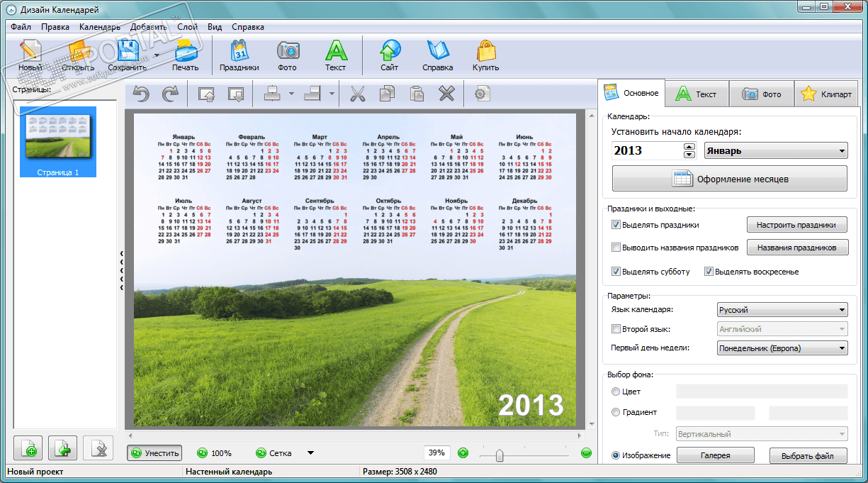Open the Правка menu
868x483 pixels.
(x=55, y=27)
